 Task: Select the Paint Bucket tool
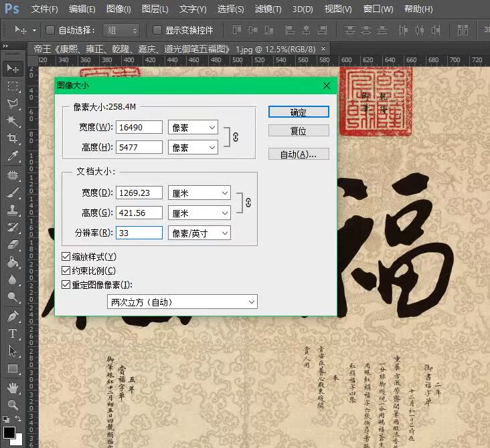13,262
